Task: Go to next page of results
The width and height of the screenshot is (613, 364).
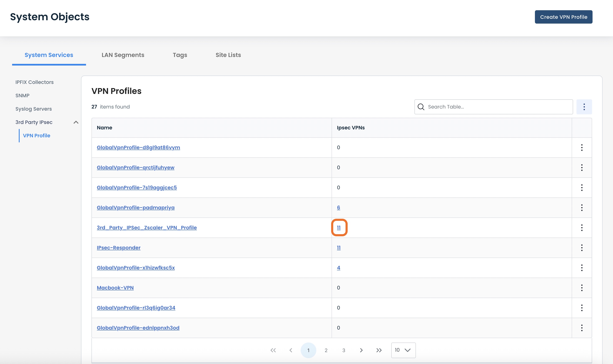Action: 361,350
